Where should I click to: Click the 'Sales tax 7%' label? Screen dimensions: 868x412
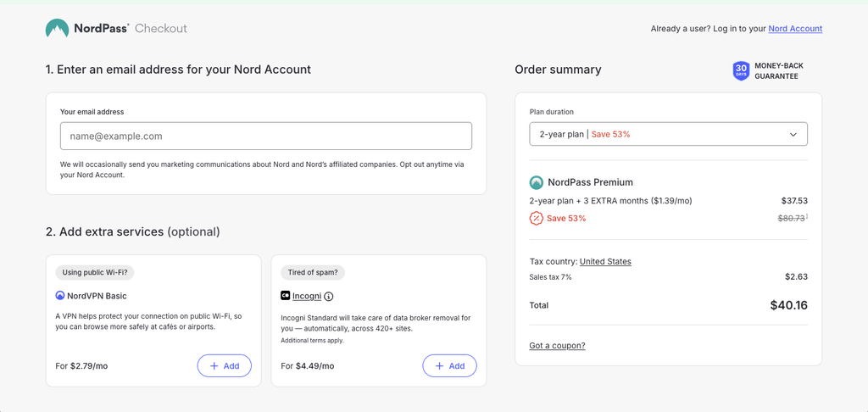pos(550,277)
